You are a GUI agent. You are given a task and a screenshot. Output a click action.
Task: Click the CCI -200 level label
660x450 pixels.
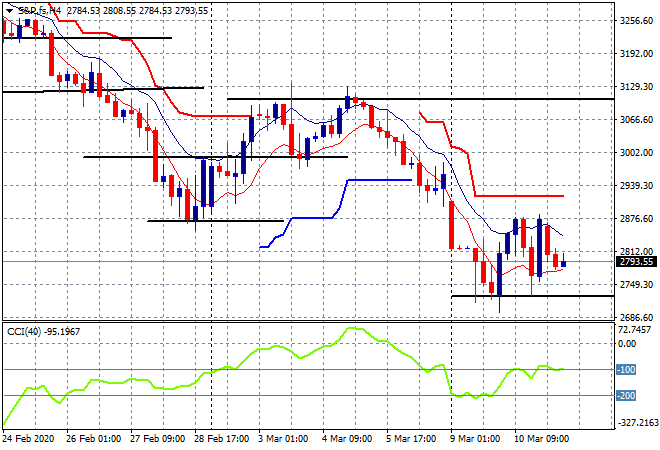pos(626,396)
